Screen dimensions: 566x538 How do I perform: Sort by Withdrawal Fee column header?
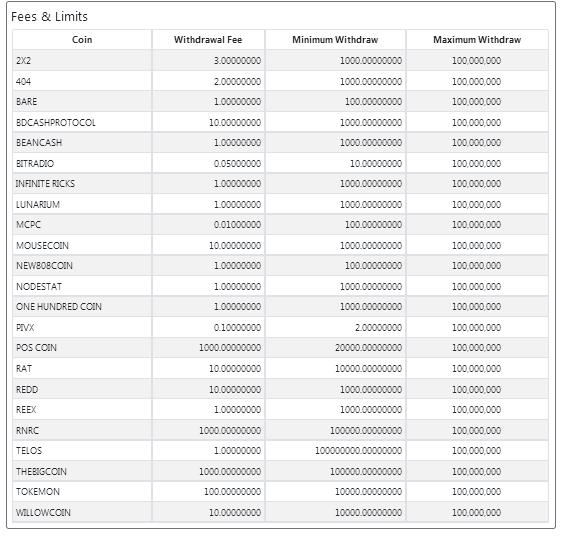pos(208,39)
